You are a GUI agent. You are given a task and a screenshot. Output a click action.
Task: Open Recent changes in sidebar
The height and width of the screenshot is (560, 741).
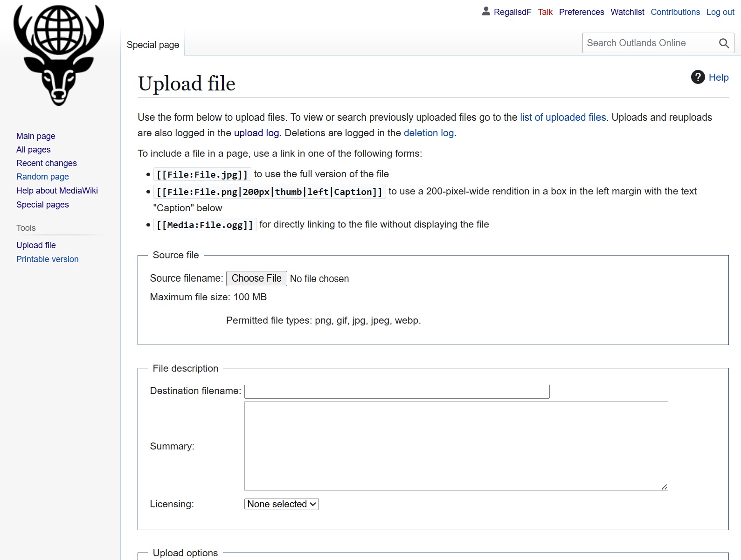click(x=47, y=163)
